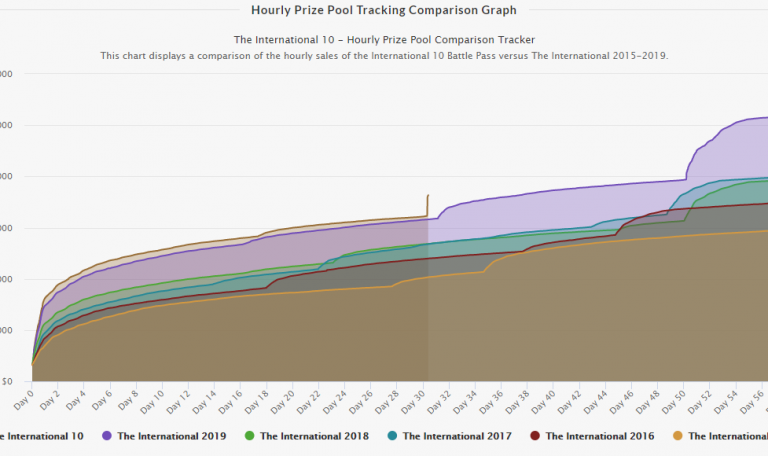Click the chart description text about hourly sales
Image resolution: width=768 pixels, height=456 pixels.
click(384, 56)
